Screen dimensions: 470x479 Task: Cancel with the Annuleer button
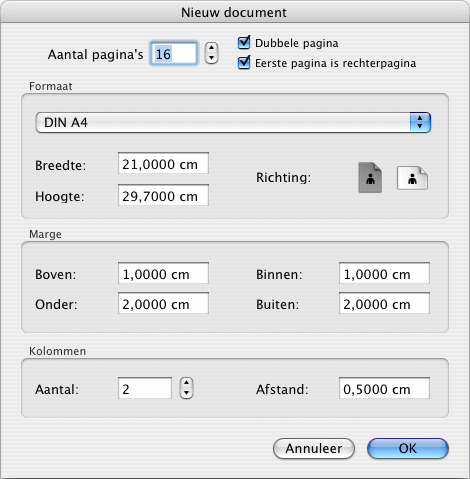(x=314, y=448)
